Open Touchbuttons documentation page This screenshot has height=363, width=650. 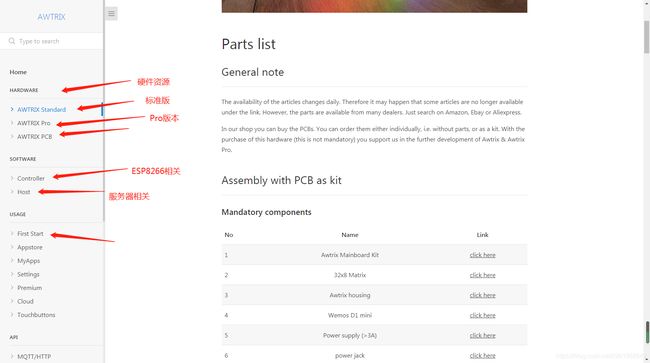(36, 315)
